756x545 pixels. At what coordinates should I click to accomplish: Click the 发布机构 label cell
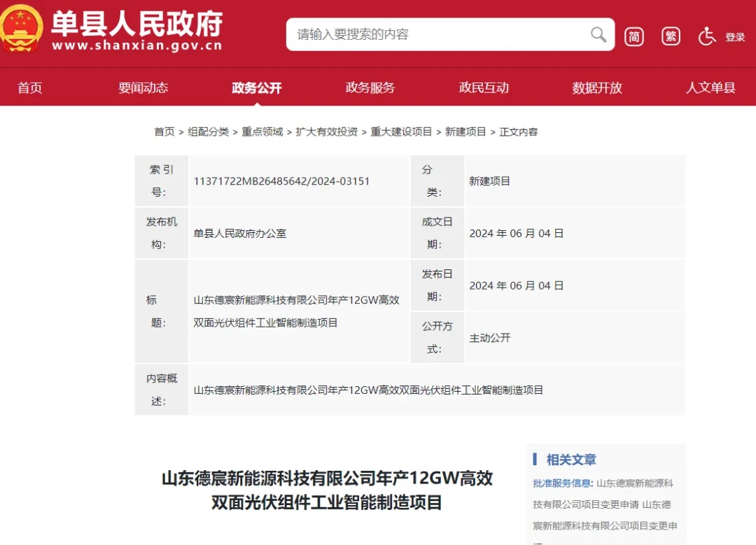click(x=162, y=233)
